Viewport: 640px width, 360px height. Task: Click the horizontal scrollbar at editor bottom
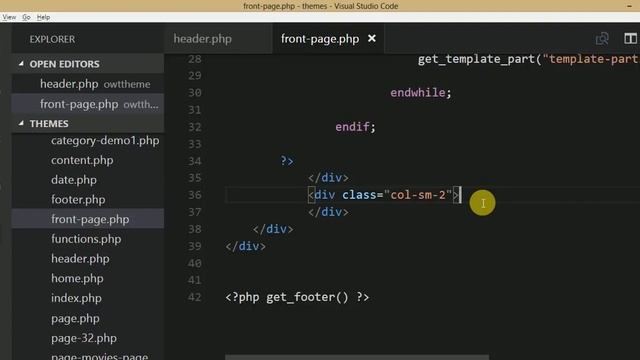357,357
